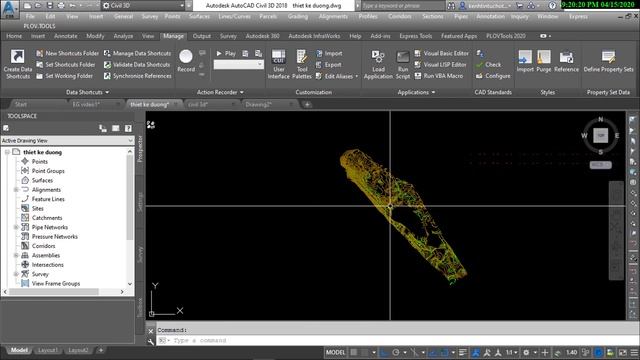Viewport: 640px width, 360px height.
Task: Click Run VBA Macro
Action: pyautogui.click(x=439, y=76)
